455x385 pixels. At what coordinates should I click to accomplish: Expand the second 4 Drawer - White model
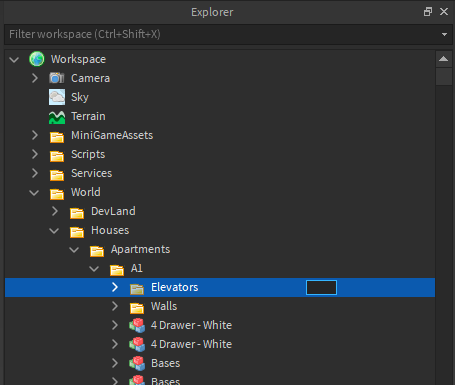[115, 344]
